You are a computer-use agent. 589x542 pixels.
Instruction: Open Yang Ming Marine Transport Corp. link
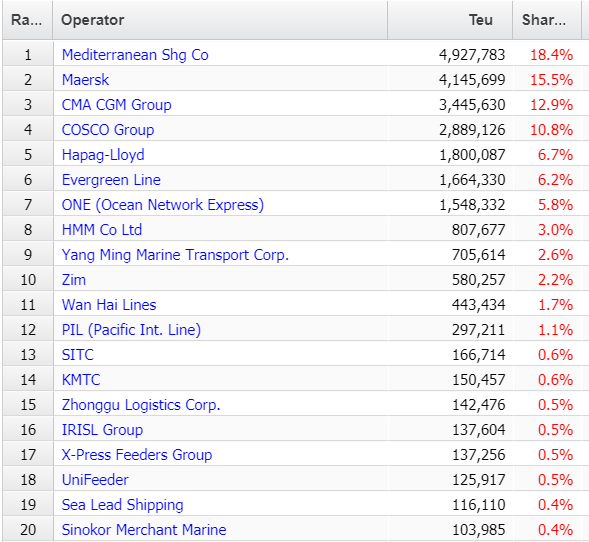(x=175, y=255)
